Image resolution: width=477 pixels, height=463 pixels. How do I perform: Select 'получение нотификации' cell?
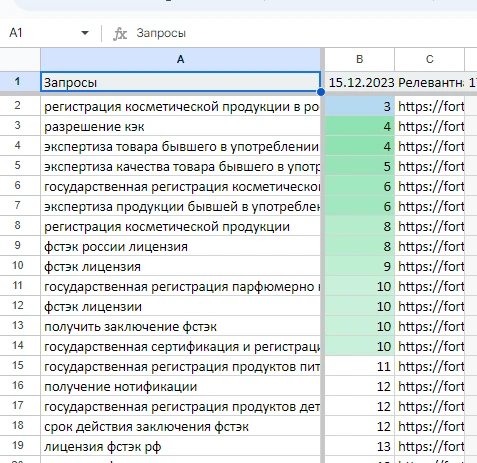click(180, 386)
